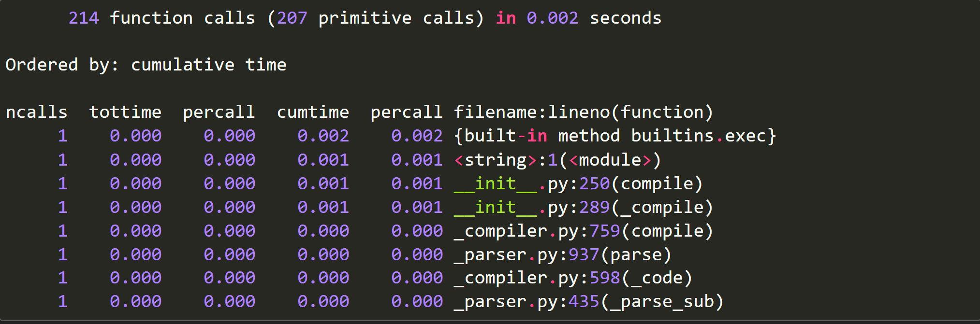Click the cumtime column header
The height and width of the screenshot is (324, 980).
(313, 113)
